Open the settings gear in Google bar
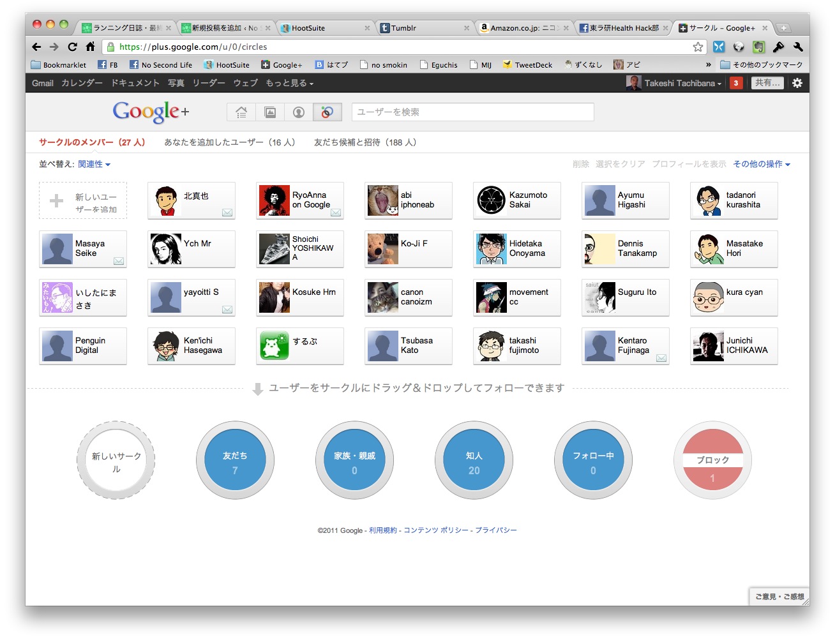This screenshot has height=644, width=835. coord(797,83)
